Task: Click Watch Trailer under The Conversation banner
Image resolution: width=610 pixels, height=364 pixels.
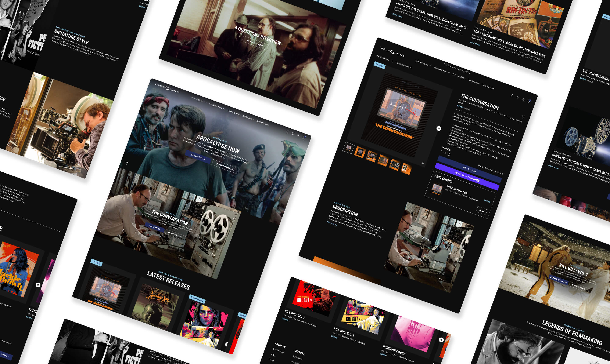Action: (175, 235)
